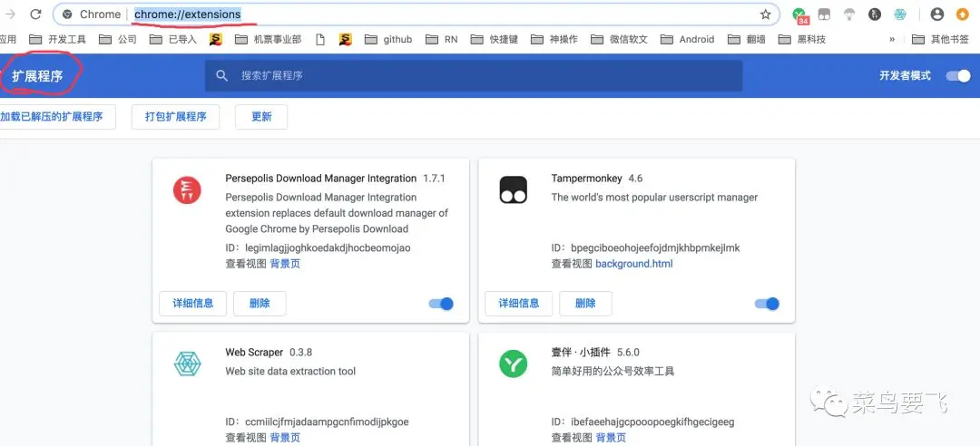Image resolution: width=980 pixels, height=446 pixels.
Task: Open the github bookmarks folder
Action: tap(388, 39)
